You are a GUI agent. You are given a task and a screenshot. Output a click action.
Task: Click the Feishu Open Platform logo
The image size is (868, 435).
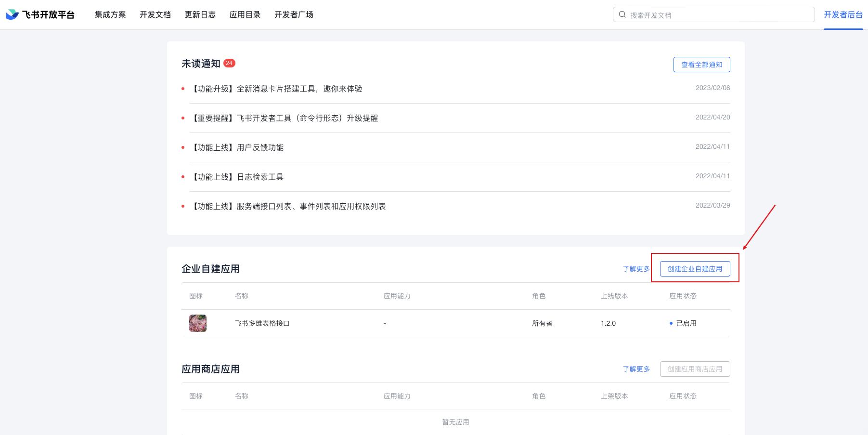(x=40, y=14)
